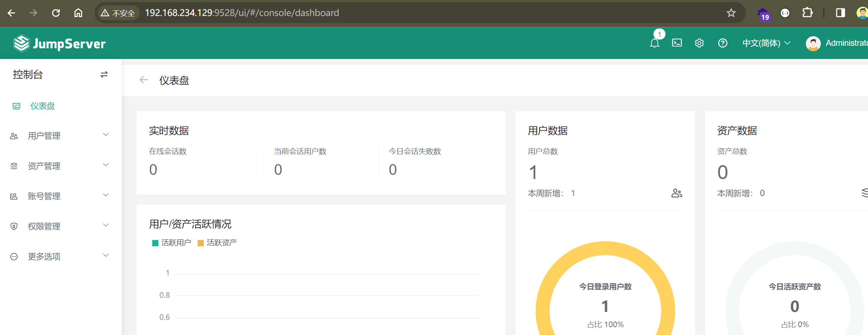
Task: Bookmark this page with star icon
Action: [x=731, y=13]
